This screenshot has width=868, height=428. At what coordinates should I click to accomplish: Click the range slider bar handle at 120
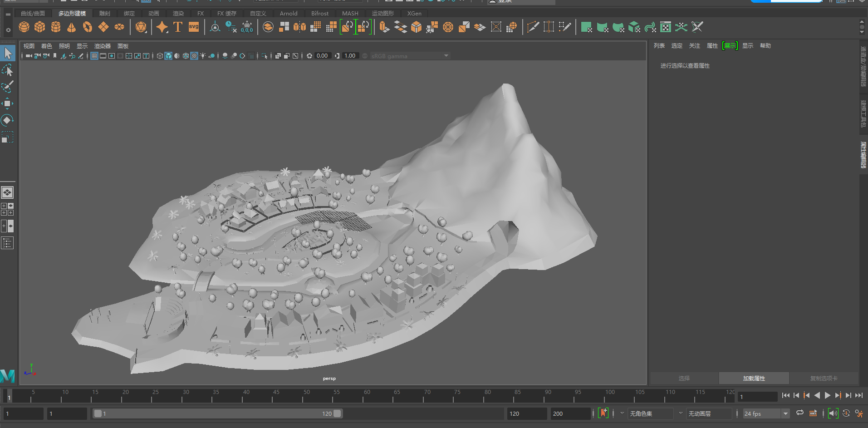coord(337,413)
